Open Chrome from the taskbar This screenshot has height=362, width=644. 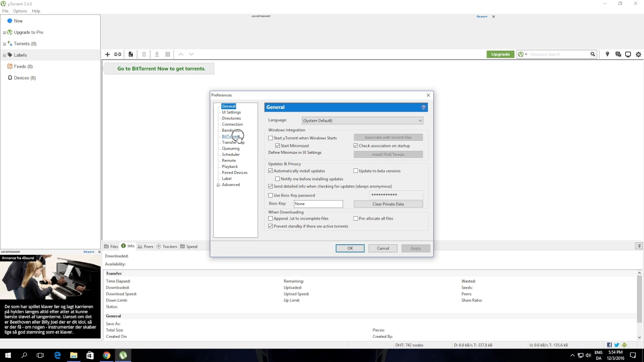[x=107, y=355]
